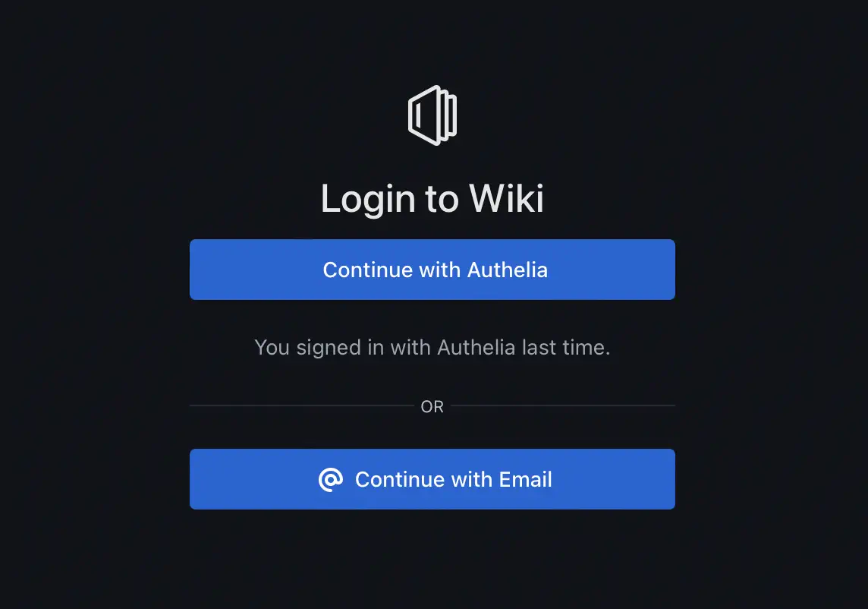Click the "Authelia" text on the upper button
The height and width of the screenshot is (609, 868).
tap(508, 270)
